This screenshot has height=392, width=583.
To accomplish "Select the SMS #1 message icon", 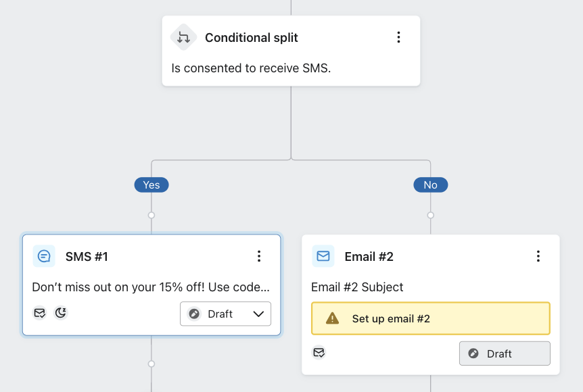I will click(x=44, y=256).
